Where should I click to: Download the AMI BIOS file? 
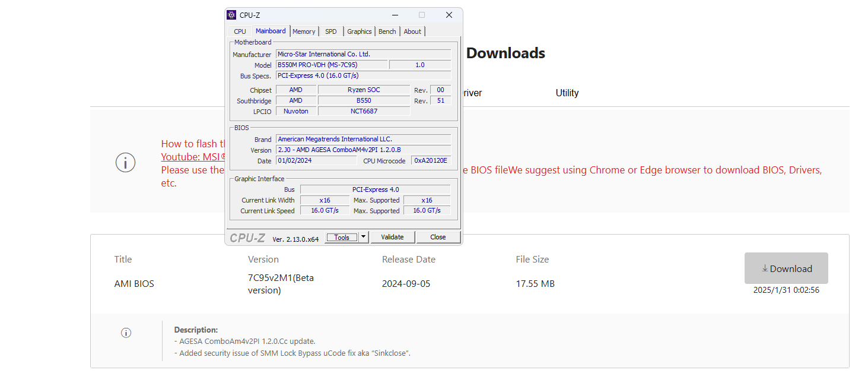(786, 268)
